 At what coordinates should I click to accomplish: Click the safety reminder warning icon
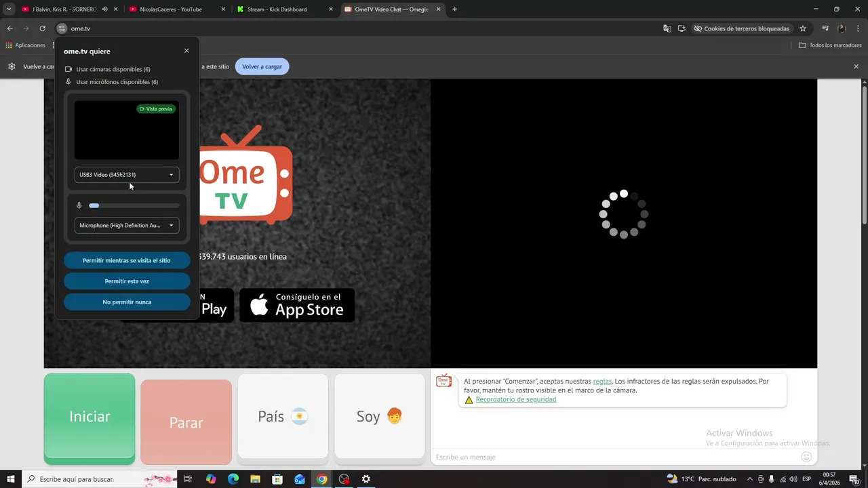tap(469, 400)
